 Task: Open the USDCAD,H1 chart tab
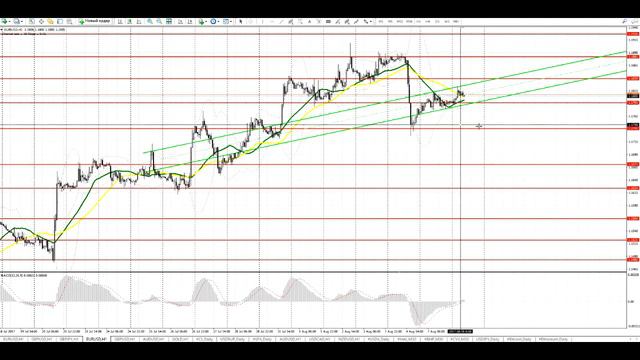coord(320,339)
